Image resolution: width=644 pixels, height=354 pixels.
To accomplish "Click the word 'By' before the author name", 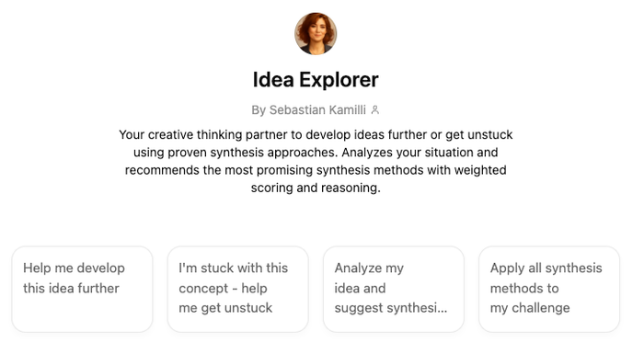I will pyautogui.click(x=259, y=110).
